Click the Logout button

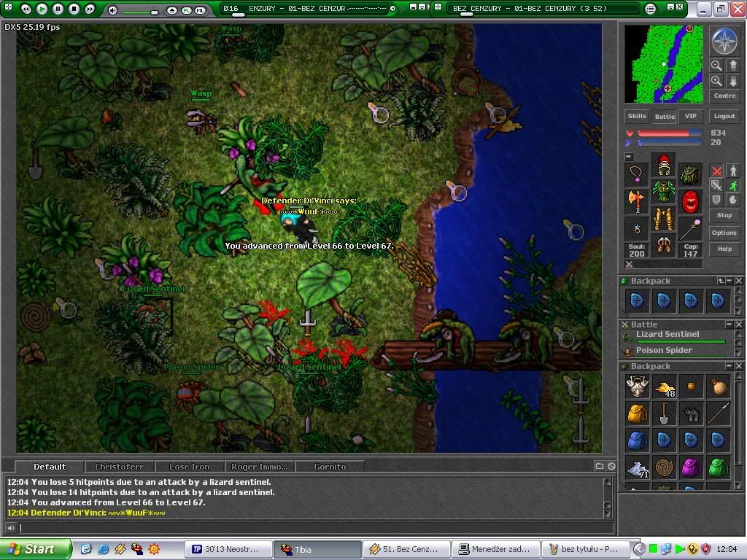point(724,116)
